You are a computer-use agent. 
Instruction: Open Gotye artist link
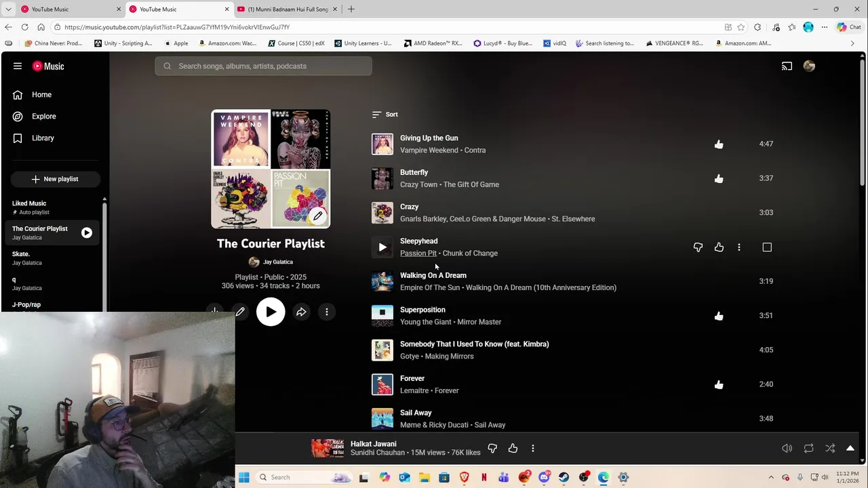[x=410, y=357]
